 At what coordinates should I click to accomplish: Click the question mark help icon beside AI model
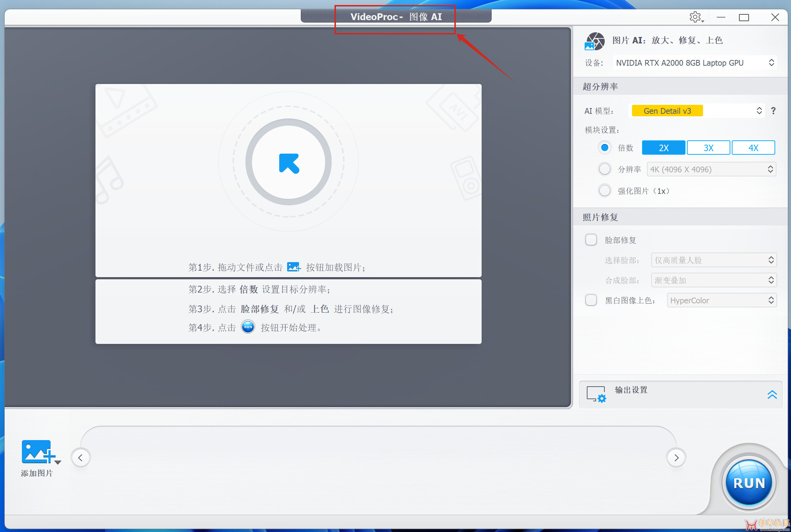click(x=773, y=111)
